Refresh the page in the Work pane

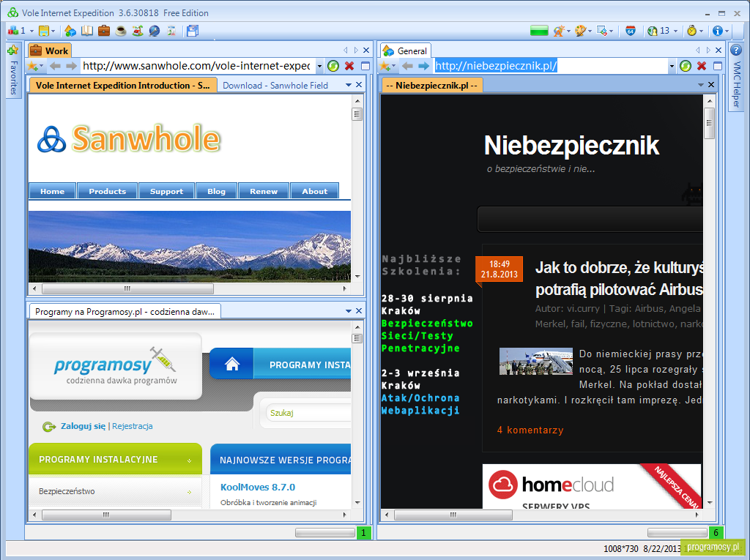click(x=333, y=66)
